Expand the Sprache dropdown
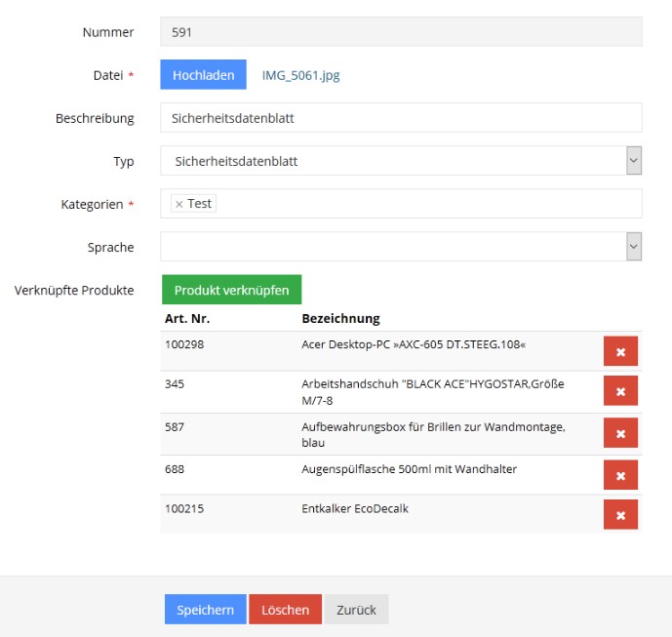The image size is (672, 637). (633, 247)
